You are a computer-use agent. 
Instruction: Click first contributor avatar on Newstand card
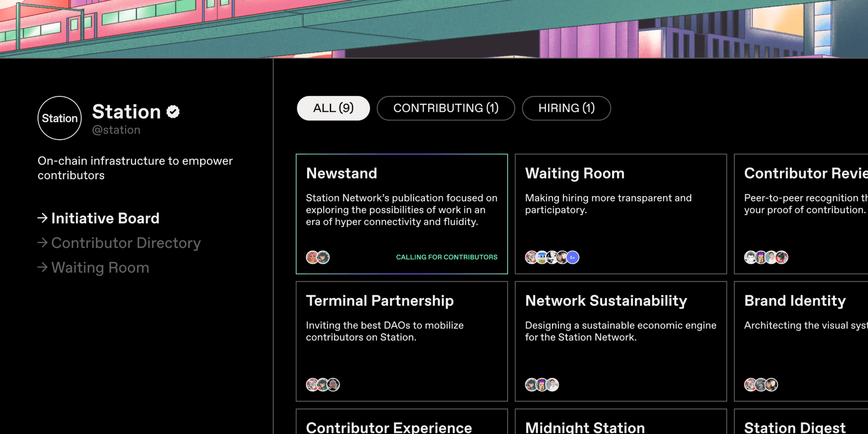pyautogui.click(x=312, y=257)
